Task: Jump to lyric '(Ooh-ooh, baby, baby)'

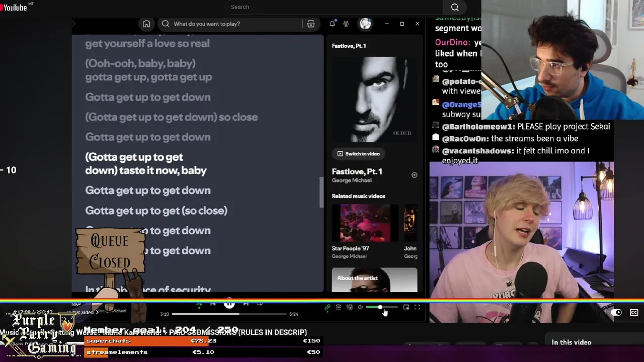Action: 140,63
